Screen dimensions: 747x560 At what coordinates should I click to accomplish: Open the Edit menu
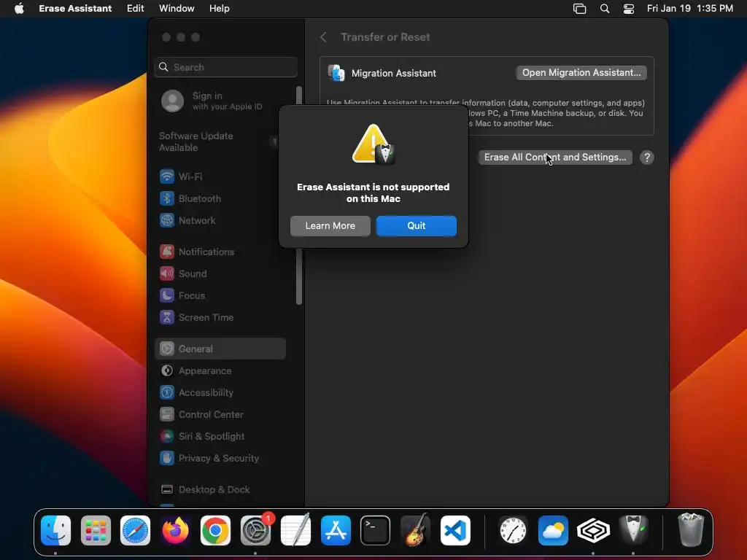click(135, 9)
